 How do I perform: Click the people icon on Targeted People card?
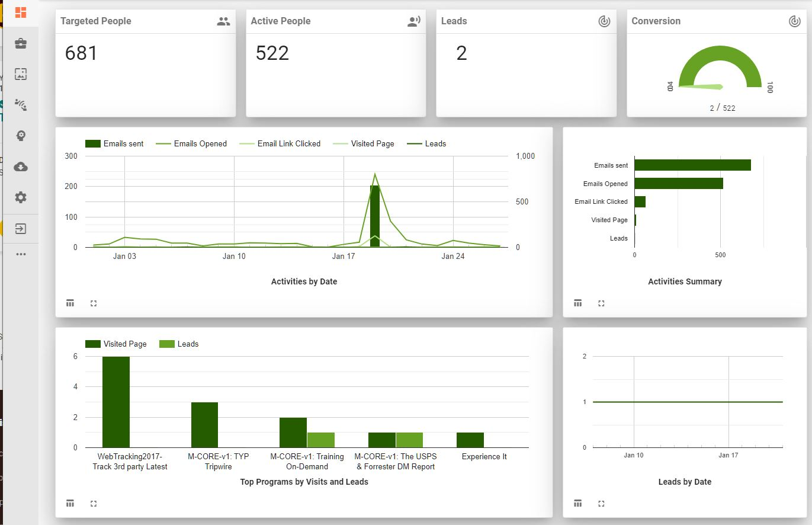pyautogui.click(x=223, y=21)
